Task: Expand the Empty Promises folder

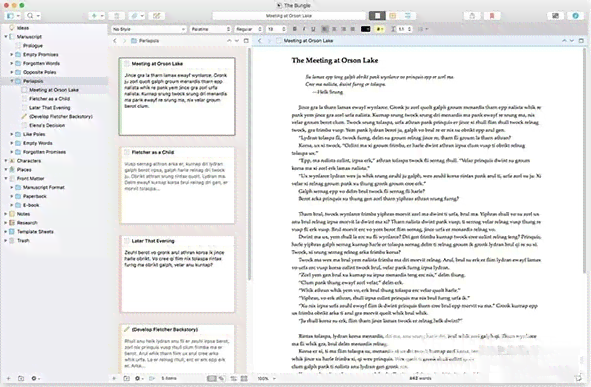Action: coord(12,55)
